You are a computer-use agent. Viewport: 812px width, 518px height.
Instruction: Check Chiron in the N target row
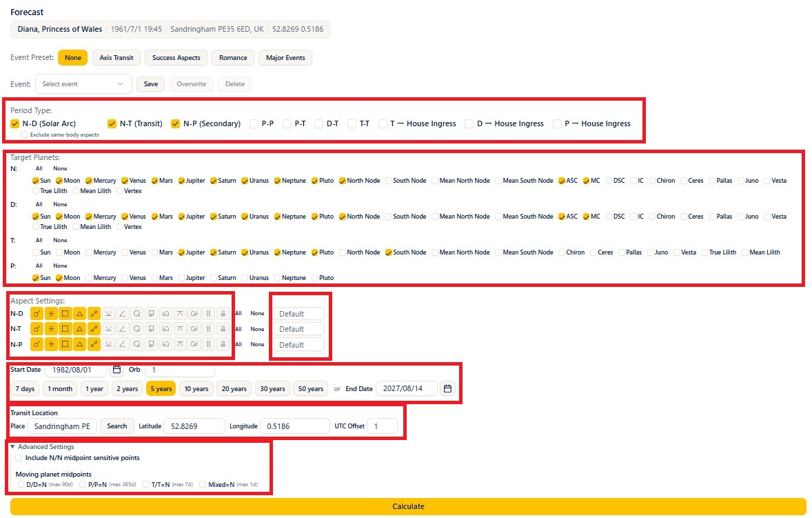coord(653,181)
